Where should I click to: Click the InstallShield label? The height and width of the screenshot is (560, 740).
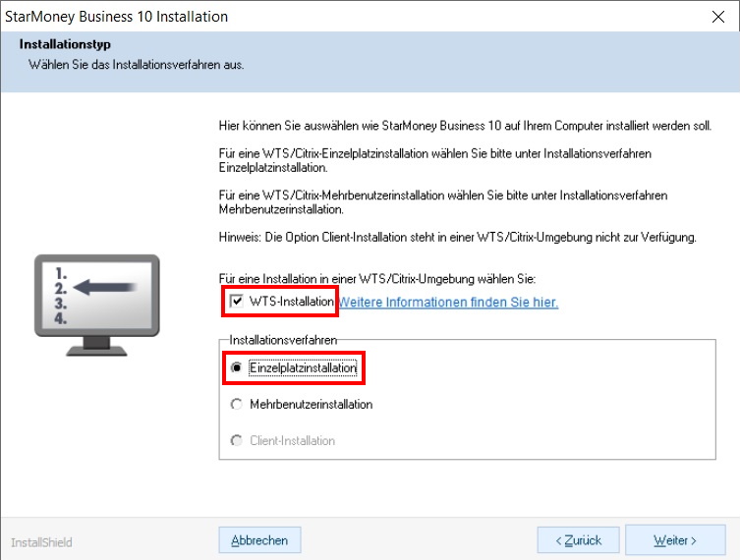pos(41,542)
